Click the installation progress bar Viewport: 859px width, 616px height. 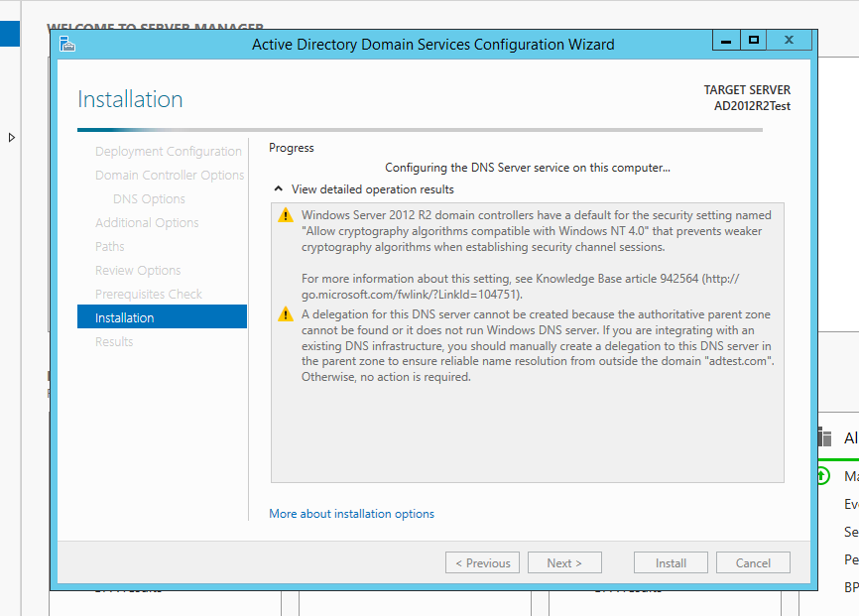[420, 130]
